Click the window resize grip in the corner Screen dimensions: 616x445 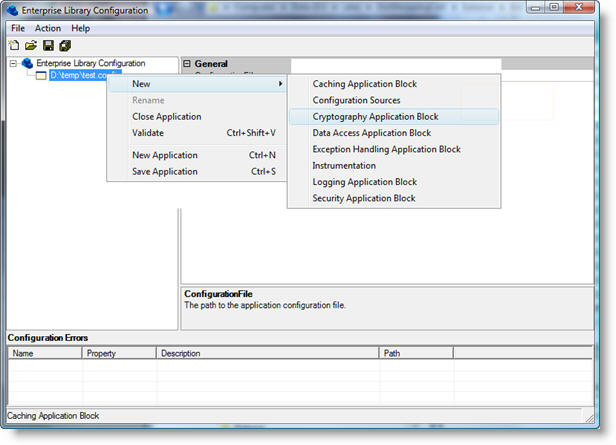(x=589, y=418)
